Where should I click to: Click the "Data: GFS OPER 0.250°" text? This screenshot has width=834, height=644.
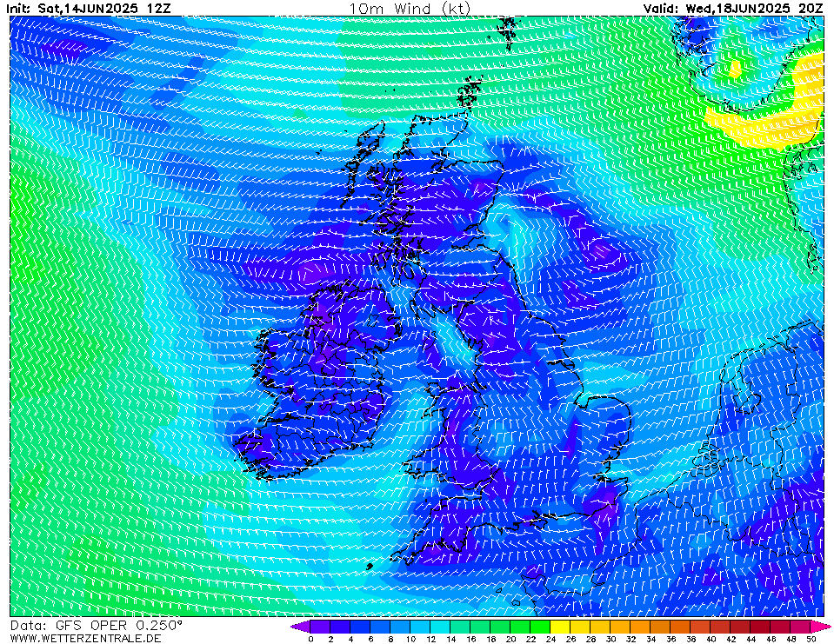pyautogui.click(x=96, y=626)
